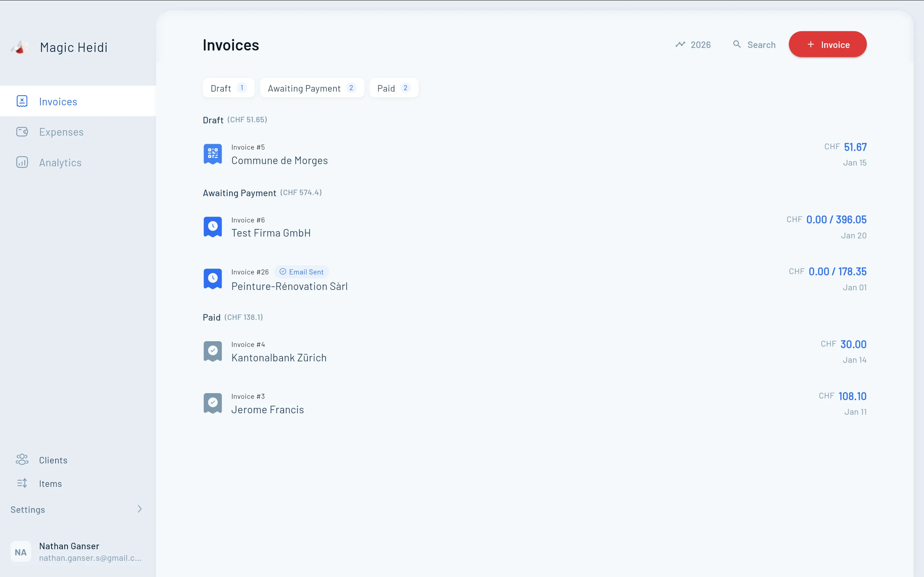The height and width of the screenshot is (577, 924).
Task: Click the Magic Heidi logo
Action: click(20, 47)
